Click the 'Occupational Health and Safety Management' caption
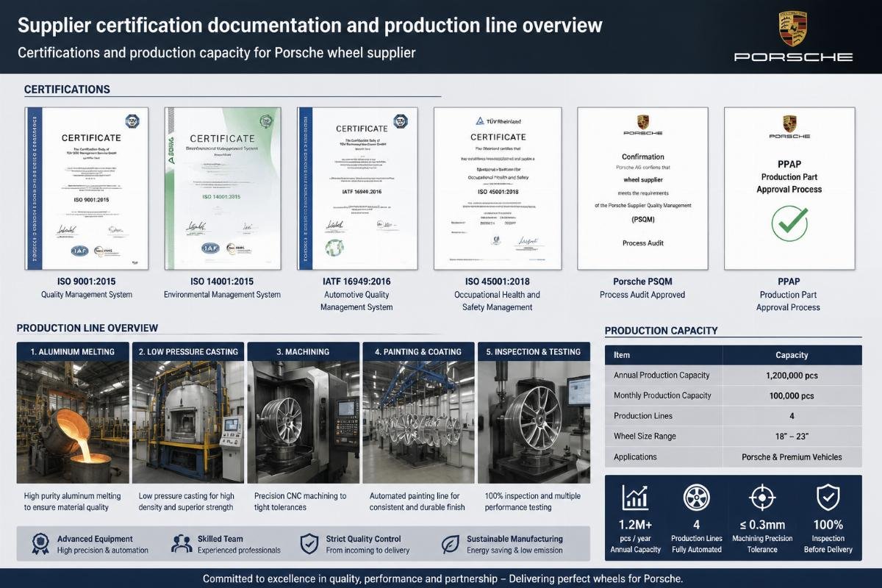 pyautogui.click(x=498, y=301)
